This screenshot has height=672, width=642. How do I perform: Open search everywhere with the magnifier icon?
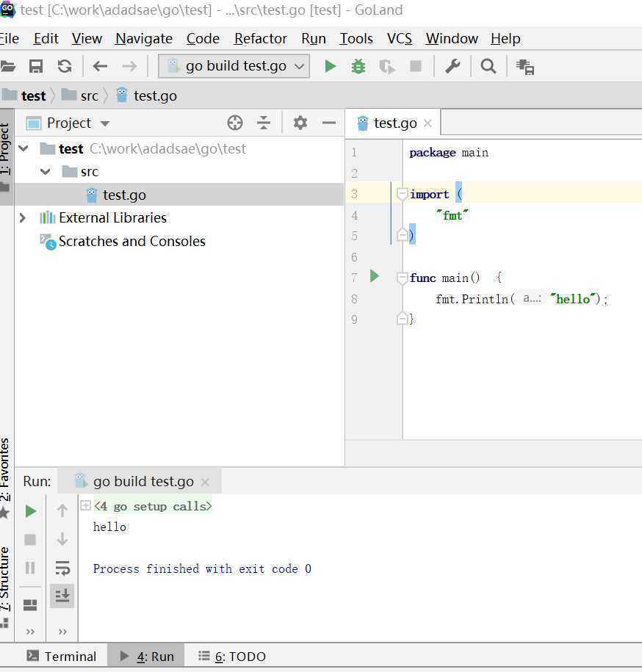point(488,66)
